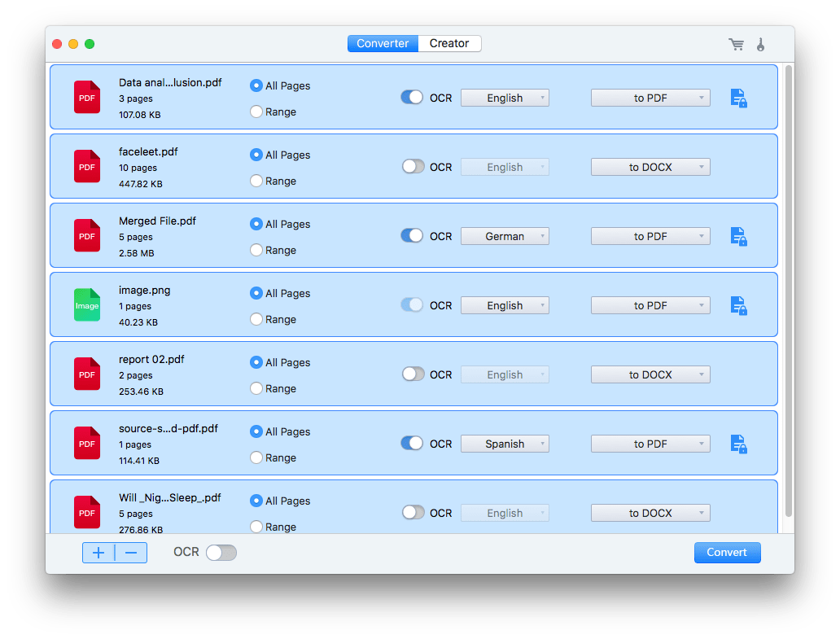The image size is (840, 639).
Task: Click the green Image thumbnail for image.png
Action: pos(86,304)
